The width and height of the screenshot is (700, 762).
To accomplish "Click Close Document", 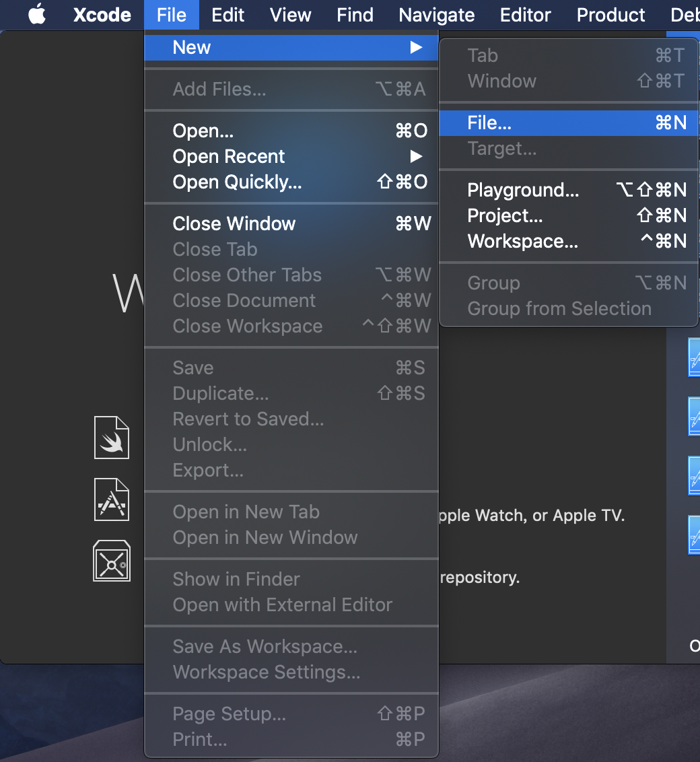I will [x=291, y=301].
